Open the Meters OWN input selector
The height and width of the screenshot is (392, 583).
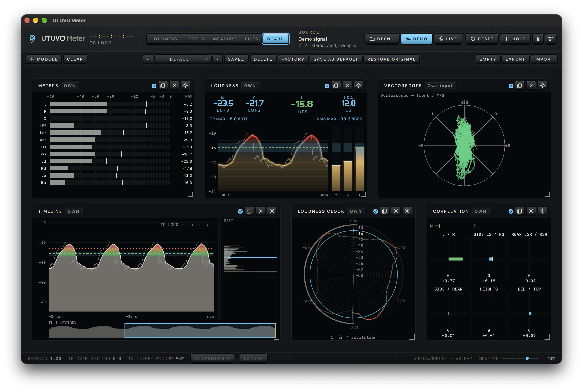tap(70, 86)
